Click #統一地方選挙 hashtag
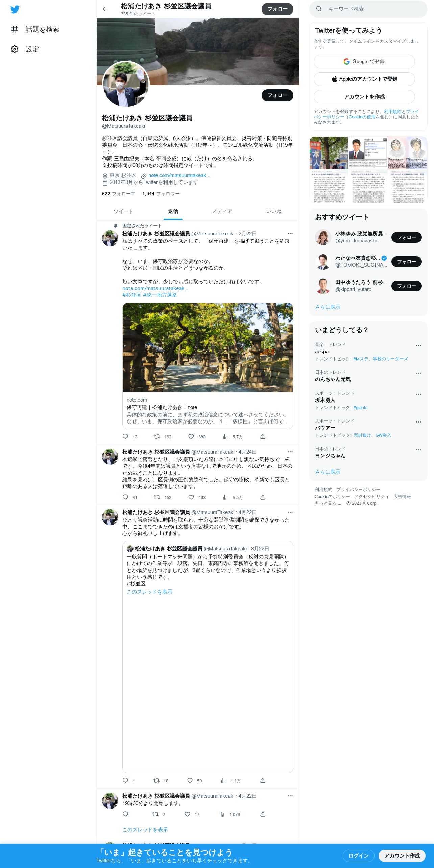This screenshot has height=868, width=434. pos(160,295)
